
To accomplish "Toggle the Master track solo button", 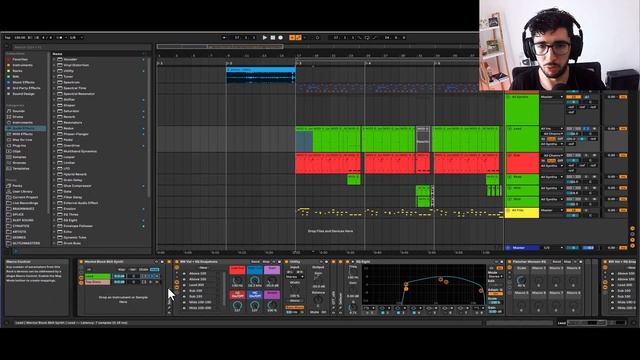I will tap(589, 248).
